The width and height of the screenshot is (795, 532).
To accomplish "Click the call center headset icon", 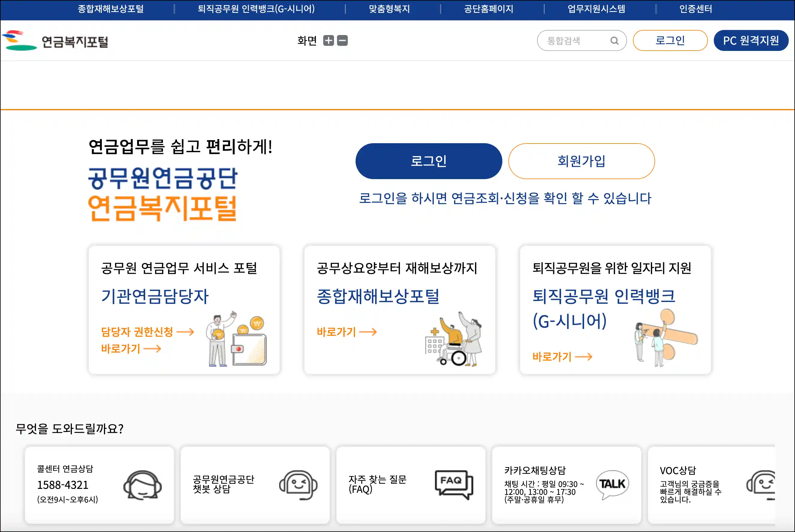I will (143, 485).
